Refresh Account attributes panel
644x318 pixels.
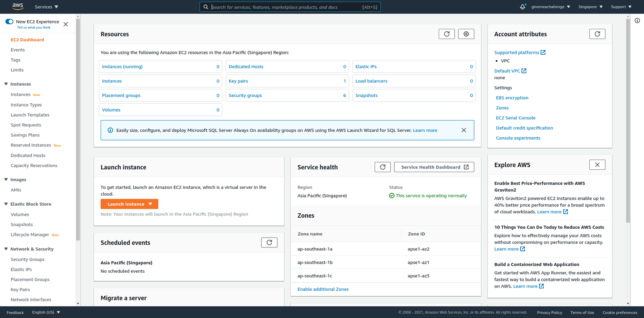[597, 34]
